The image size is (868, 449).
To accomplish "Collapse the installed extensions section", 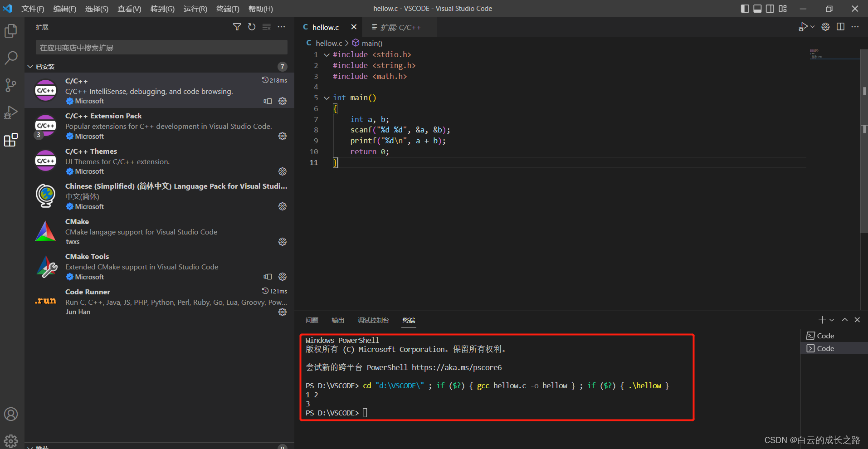I will pos(30,67).
